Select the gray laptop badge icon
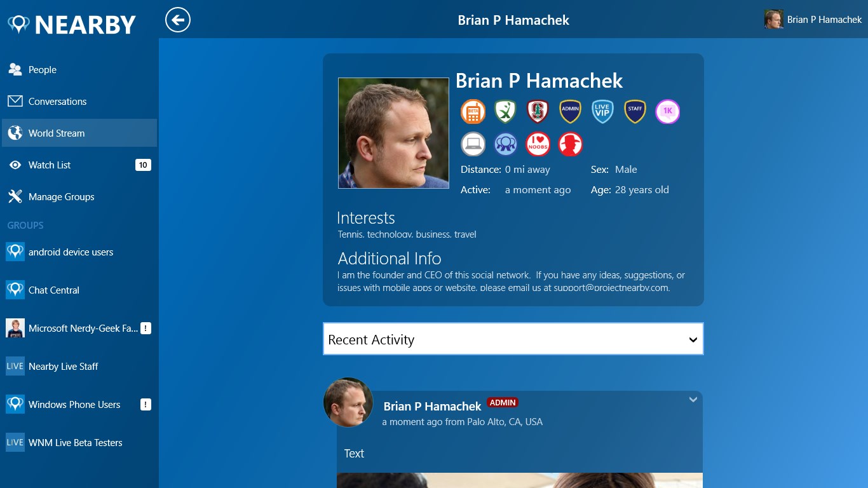 tap(473, 144)
